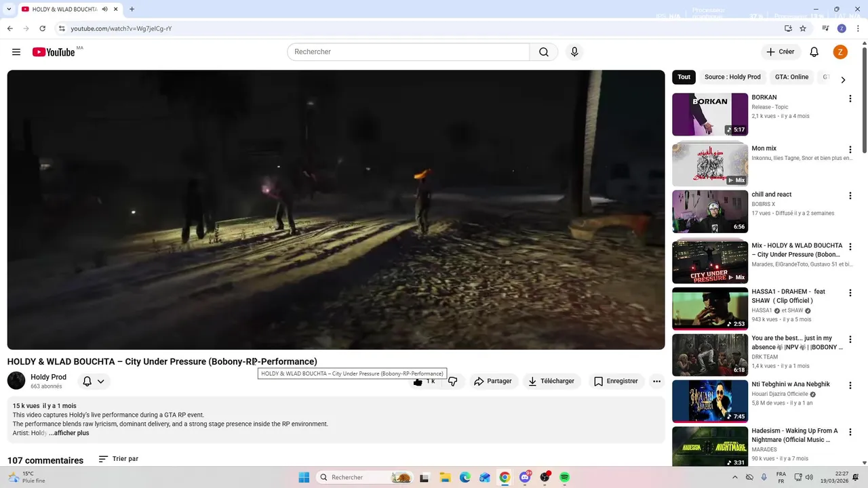Open the Windows Start menu

pos(304,477)
